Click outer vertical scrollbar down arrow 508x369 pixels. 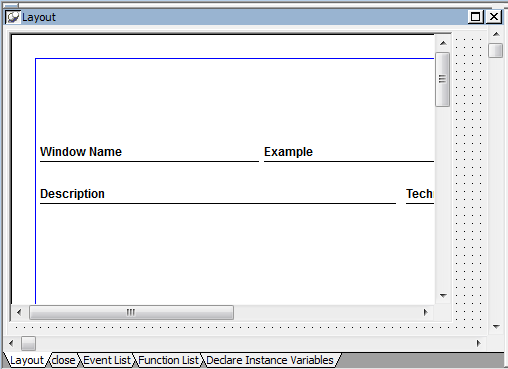(496, 327)
